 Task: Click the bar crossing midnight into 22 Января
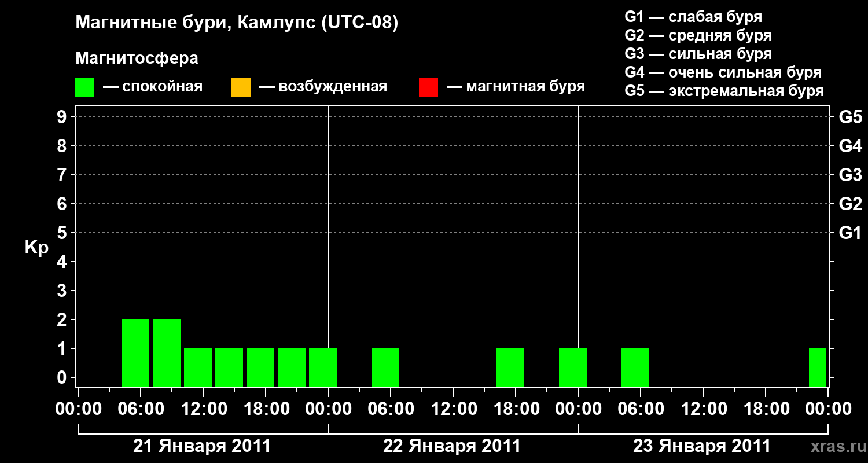point(323,367)
